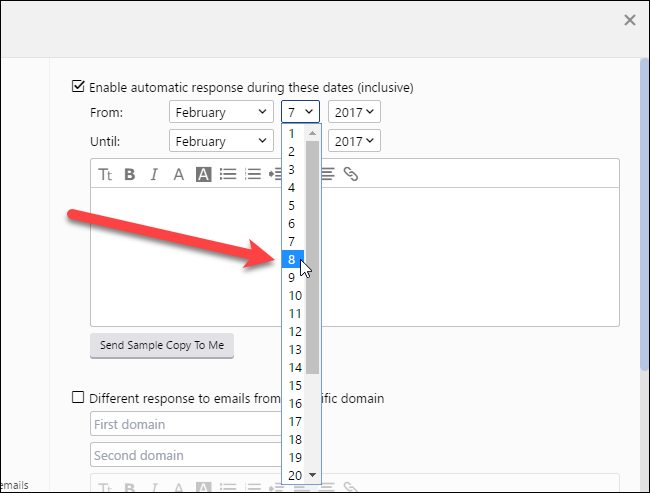The width and height of the screenshot is (650, 493).
Task: Click the dialog's main vertical scrollbar
Action: tap(645, 214)
